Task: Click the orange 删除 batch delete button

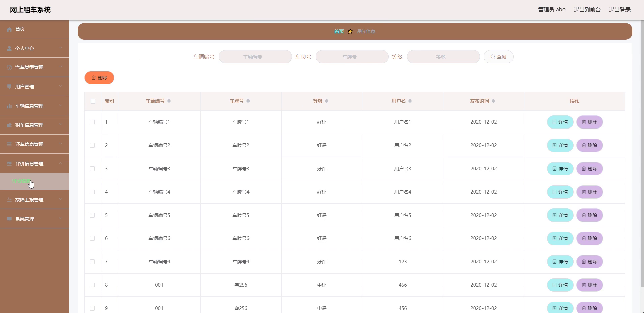Action: click(99, 78)
